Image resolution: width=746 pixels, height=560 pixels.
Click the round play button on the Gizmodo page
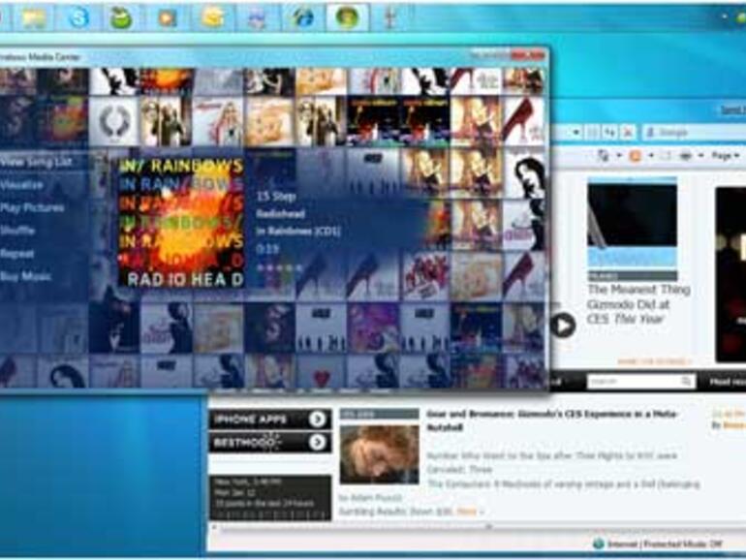tap(563, 326)
